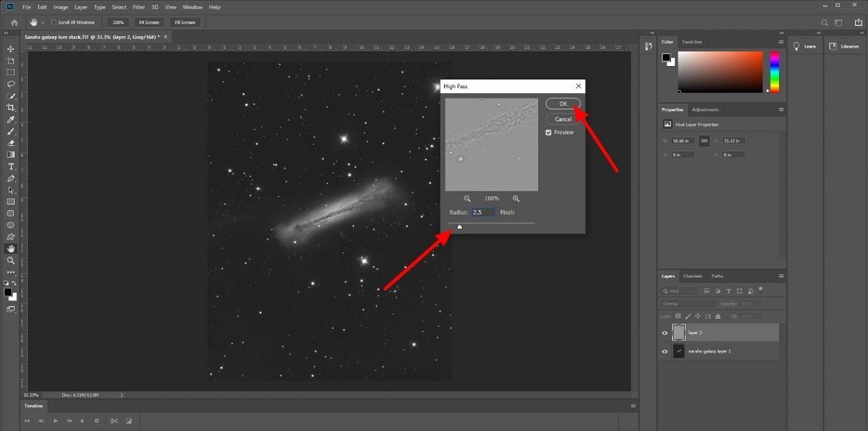Viewport: 868px width, 431px height.
Task: Link width and height in Properties
Action: pyautogui.click(x=704, y=141)
